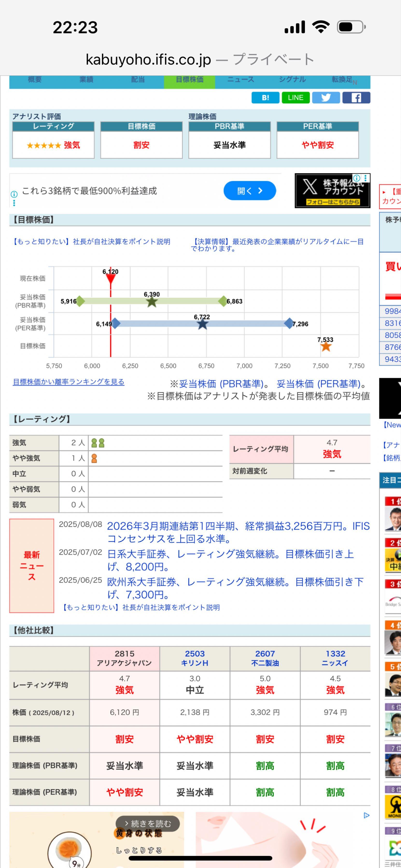This screenshot has width=401, height=868.
Task: Switch to the 配当 tab
Action: 137,80
